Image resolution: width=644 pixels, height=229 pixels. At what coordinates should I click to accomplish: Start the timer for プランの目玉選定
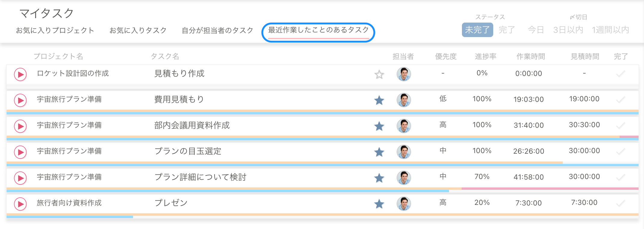(x=20, y=152)
